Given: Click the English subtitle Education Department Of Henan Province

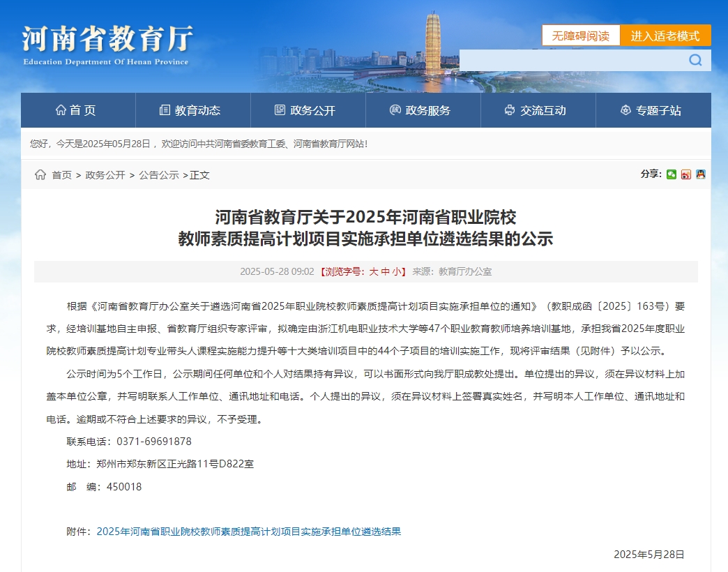Looking at the screenshot, I should click(106, 62).
